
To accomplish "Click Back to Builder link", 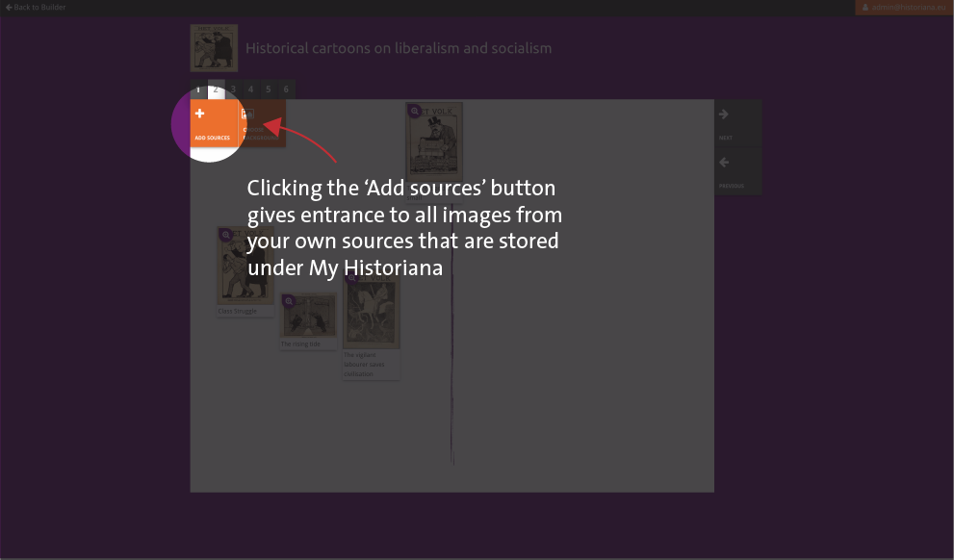I will tap(36, 7).
